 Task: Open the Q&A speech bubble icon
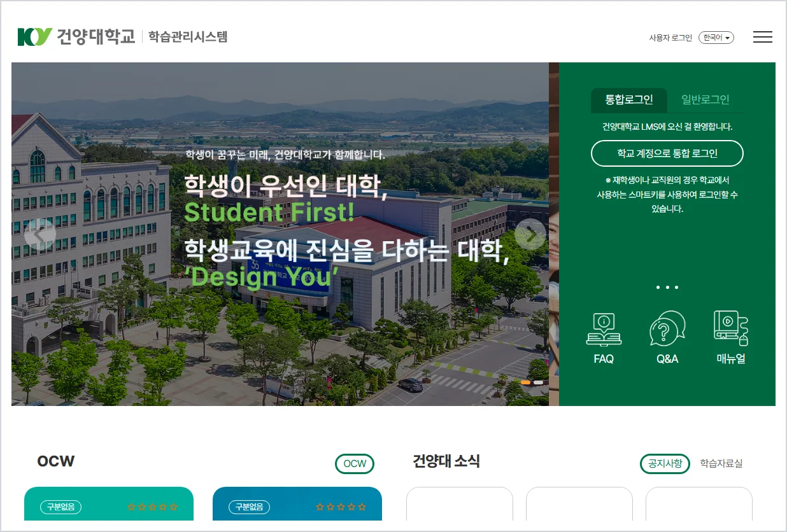click(667, 329)
